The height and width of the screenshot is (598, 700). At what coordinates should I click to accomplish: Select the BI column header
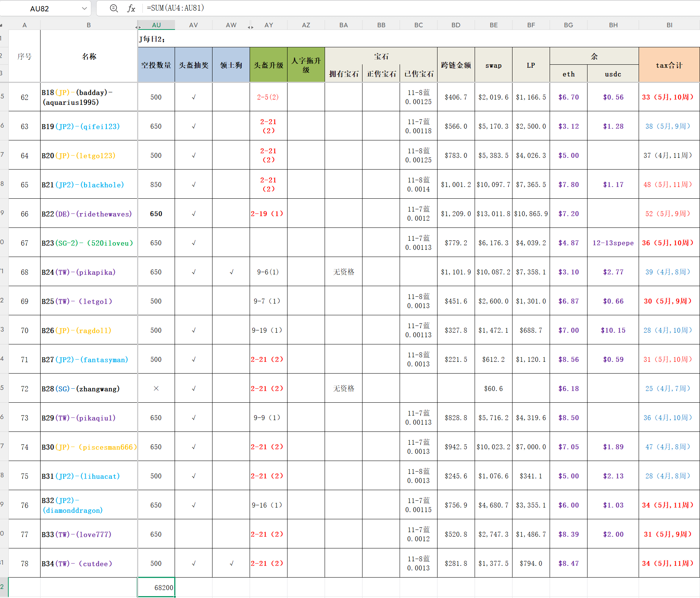(x=669, y=25)
